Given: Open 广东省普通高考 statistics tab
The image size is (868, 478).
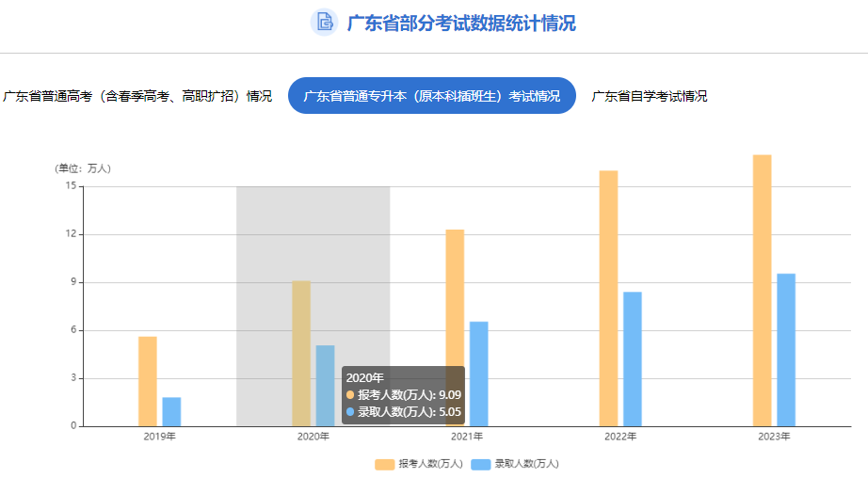Looking at the screenshot, I should coord(137,96).
